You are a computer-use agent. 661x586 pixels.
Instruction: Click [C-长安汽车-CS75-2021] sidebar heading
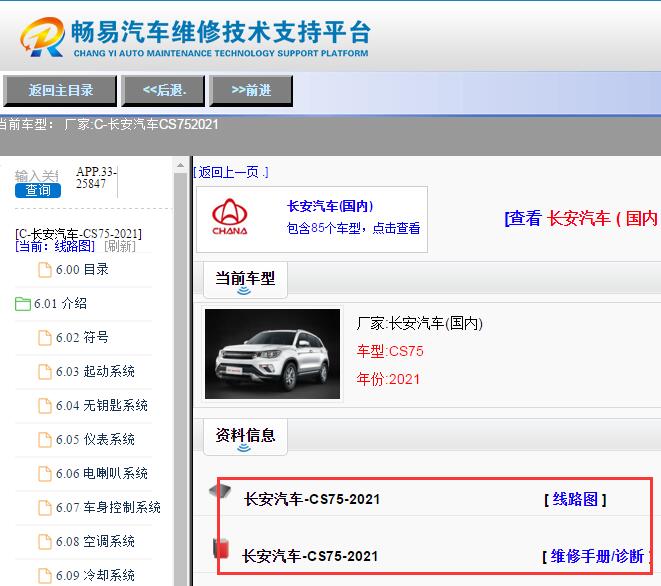78,234
